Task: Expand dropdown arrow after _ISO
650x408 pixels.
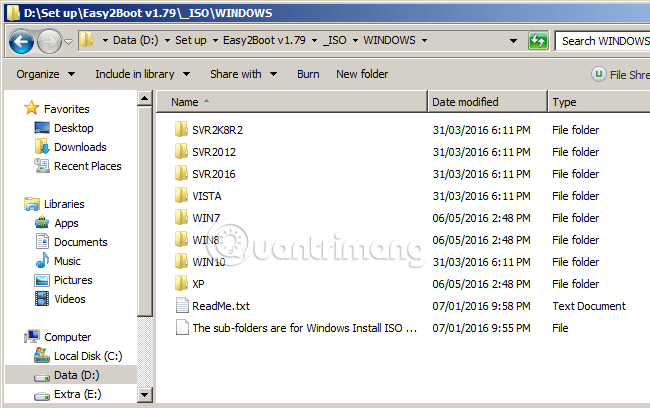Action: (355, 40)
